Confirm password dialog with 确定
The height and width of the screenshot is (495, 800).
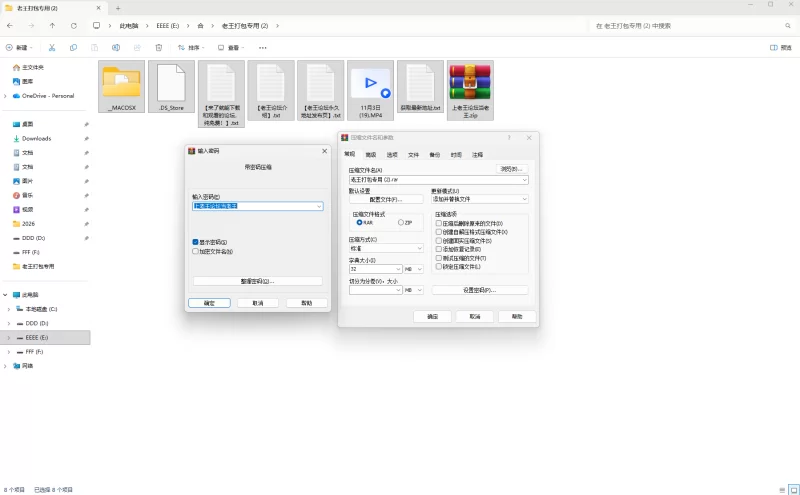pyautogui.click(x=209, y=303)
